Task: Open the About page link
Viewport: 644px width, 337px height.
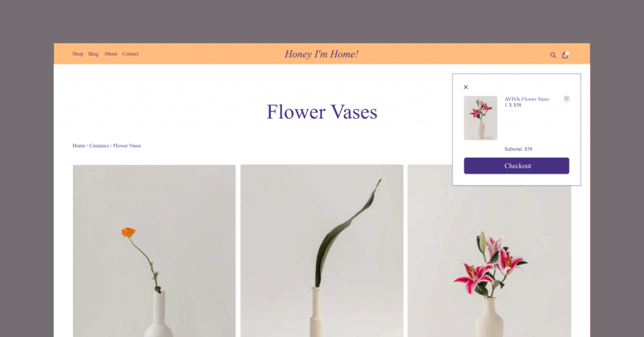Action: [111, 54]
